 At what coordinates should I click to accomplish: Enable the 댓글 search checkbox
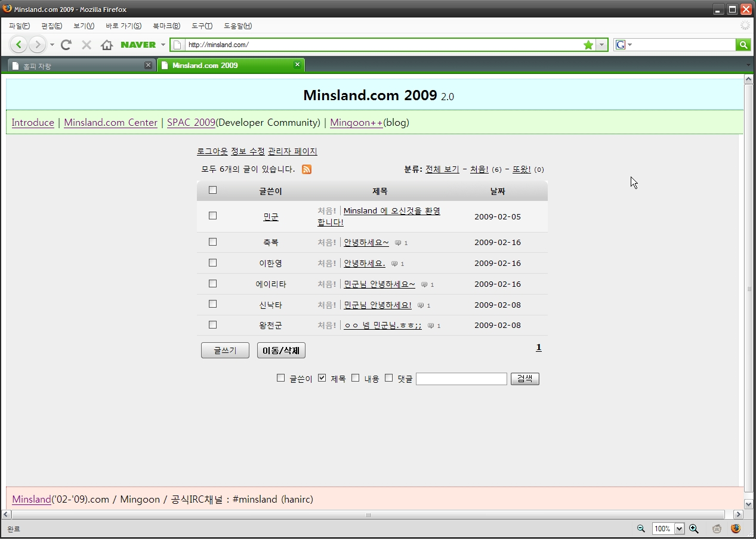coord(388,378)
